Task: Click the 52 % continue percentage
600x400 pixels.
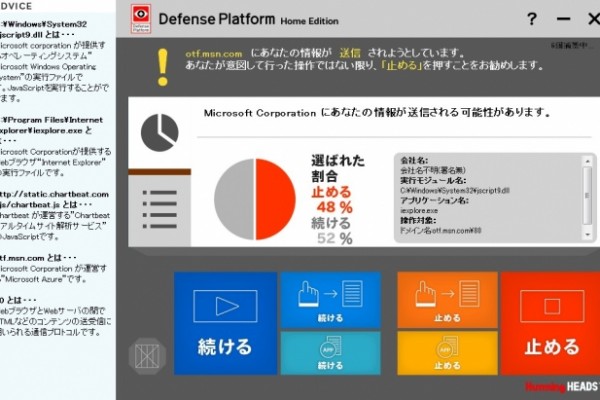Action: point(335,238)
